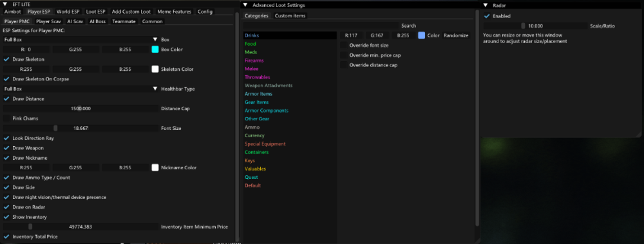Click the Distance Cap slider

[x=80, y=108]
